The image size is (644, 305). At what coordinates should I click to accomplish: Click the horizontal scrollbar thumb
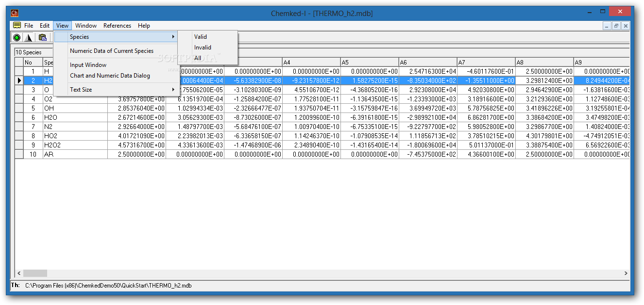[35, 273]
